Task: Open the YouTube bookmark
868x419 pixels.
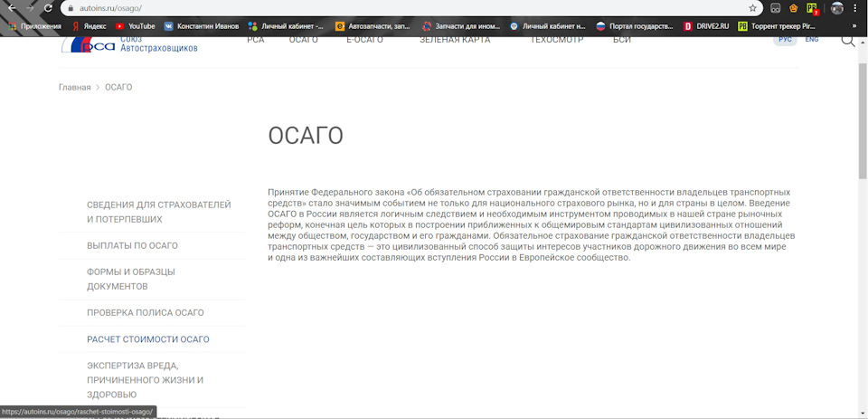Action: click(135, 26)
